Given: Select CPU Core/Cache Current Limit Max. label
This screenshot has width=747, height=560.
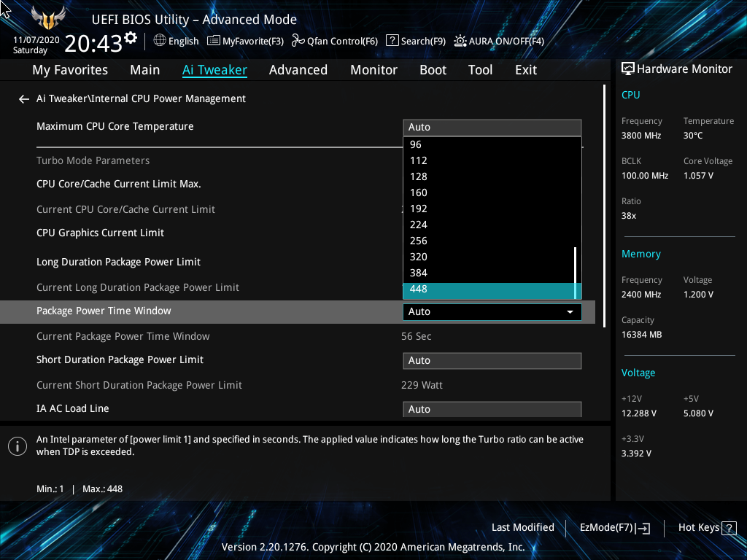Looking at the screenshot, I should pos(119,184).
